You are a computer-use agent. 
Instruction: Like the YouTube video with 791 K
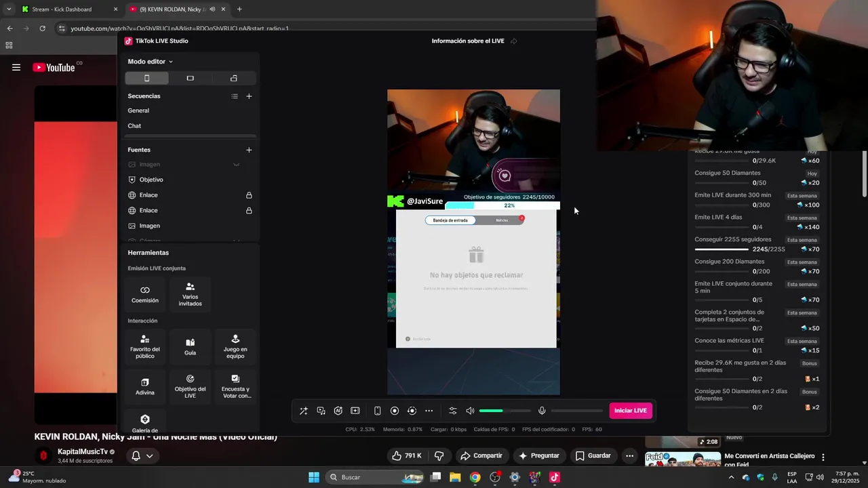[406, 456]
